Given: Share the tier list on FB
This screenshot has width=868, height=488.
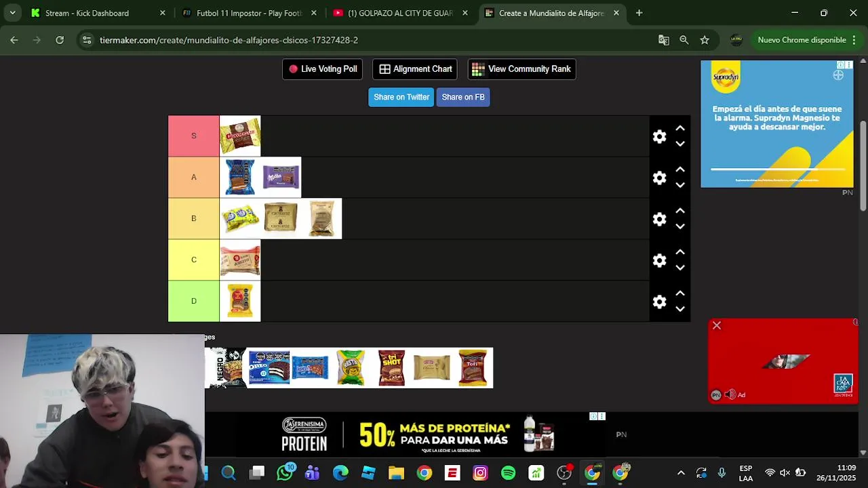Looking at the screenshot, I should pyautogui.click(x=463, y=97).
